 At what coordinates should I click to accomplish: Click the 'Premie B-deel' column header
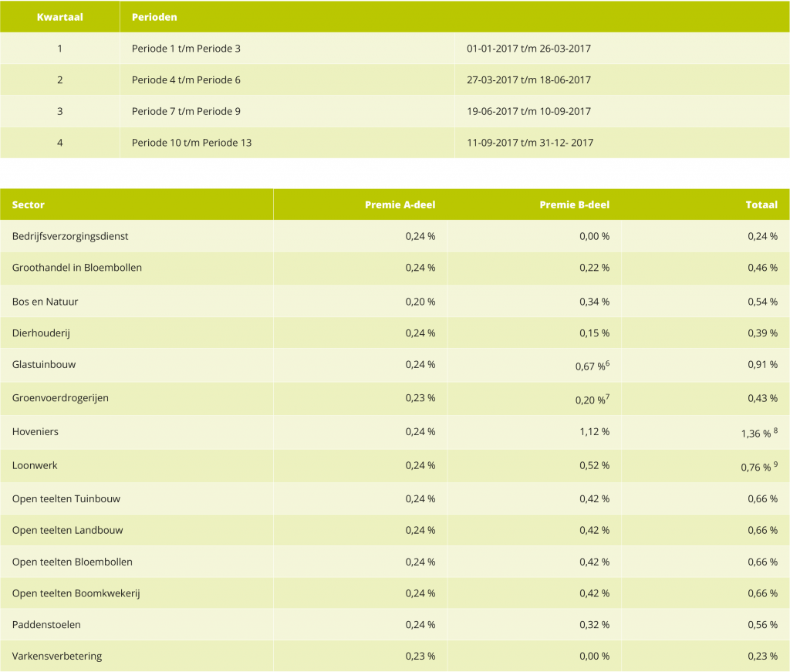click(x=573, y=205)
